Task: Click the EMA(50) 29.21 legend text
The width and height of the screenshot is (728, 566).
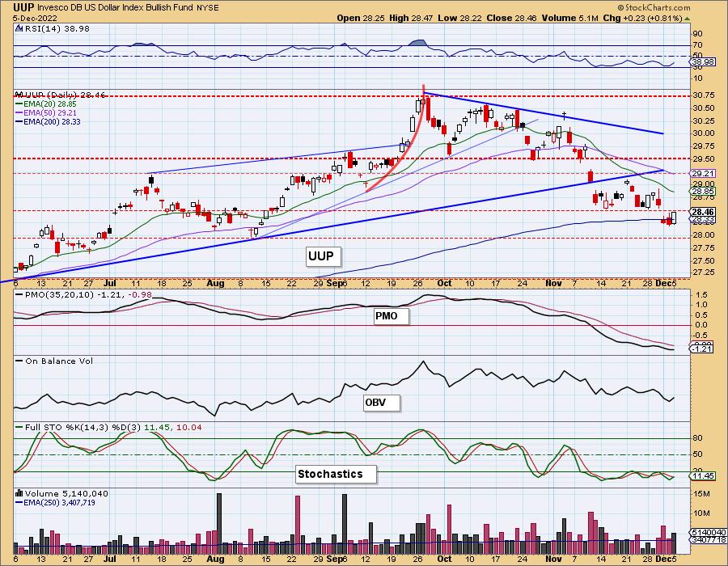Action: pos(50,112)
